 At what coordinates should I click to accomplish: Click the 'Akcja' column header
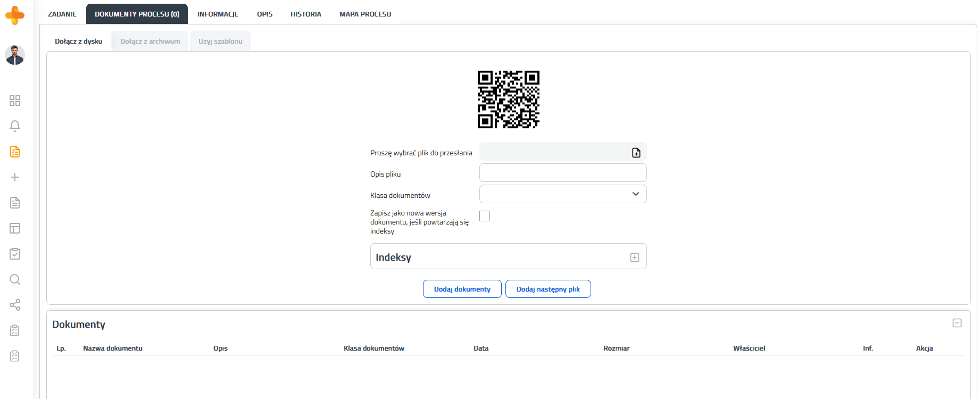coord(925,348)
